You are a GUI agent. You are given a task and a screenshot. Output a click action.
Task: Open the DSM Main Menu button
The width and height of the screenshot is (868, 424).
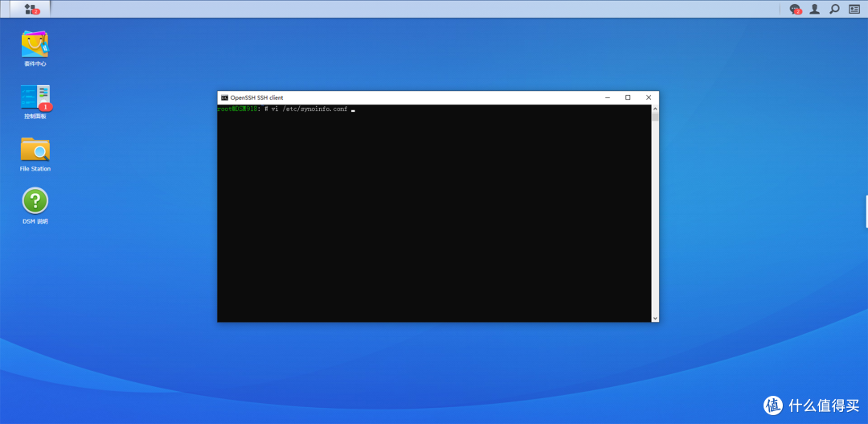(x=31, y=9)
